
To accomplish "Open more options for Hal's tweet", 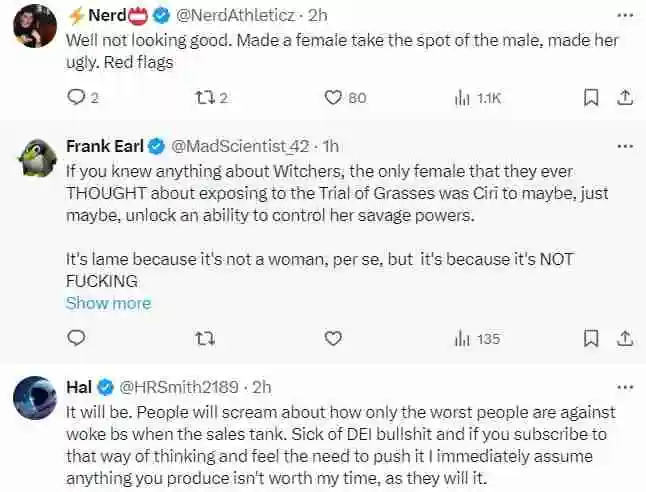I will (x=625, y=387).
